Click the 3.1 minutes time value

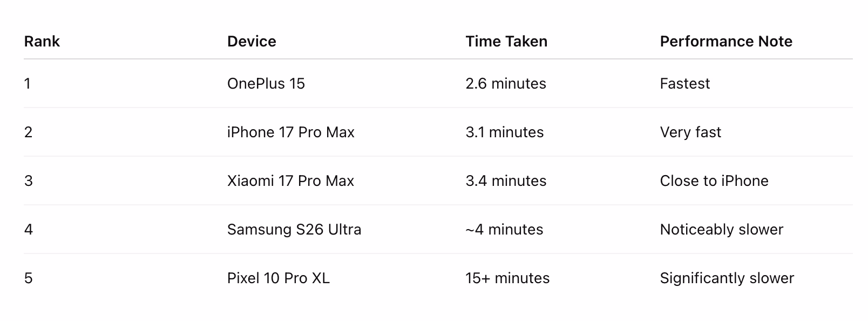click(505, 132)
